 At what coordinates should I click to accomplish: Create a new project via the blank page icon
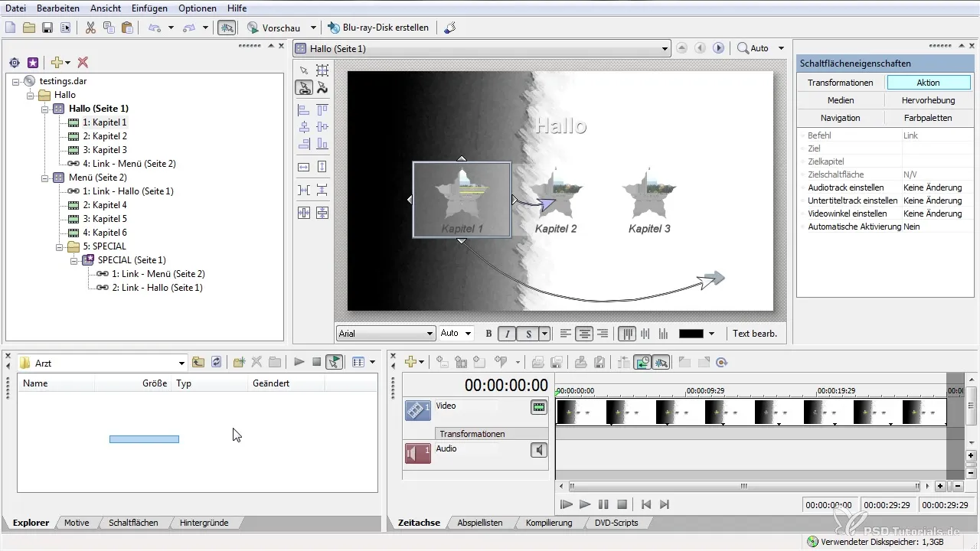tap(11, 28)
